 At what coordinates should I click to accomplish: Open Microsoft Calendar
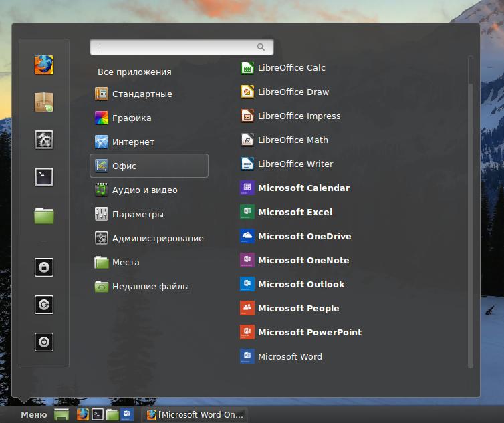[x=295, y=188]
